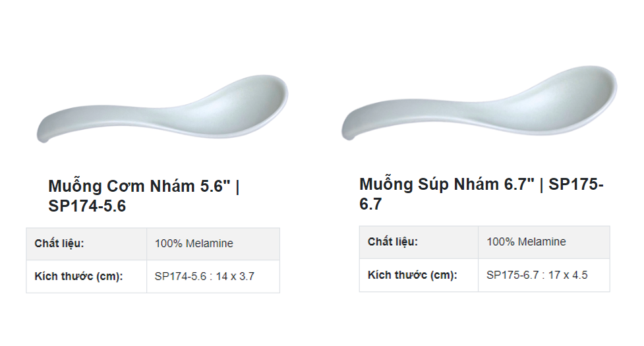Click the 5.6" size in the rice spoon title
The image size is (644, 346).
coord(215,187)
